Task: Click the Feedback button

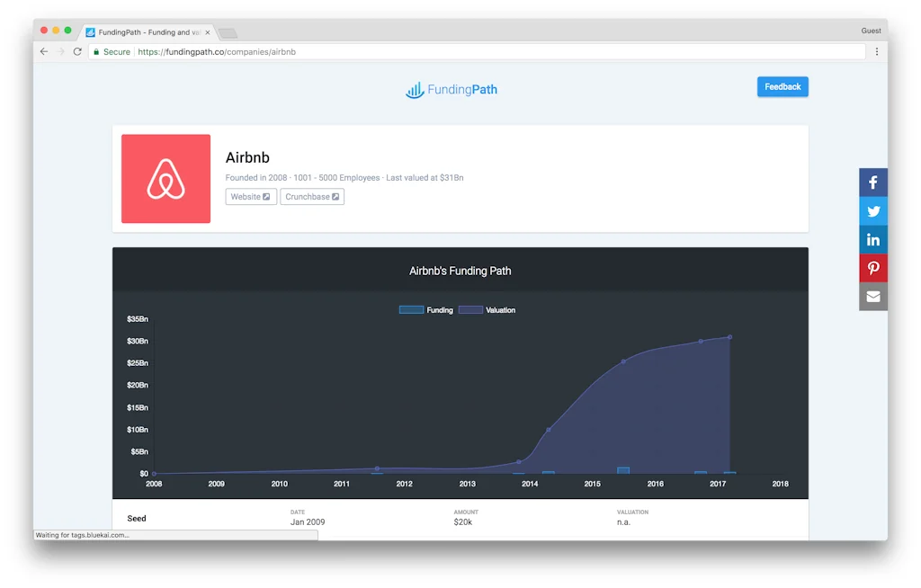Action: tap(782, 86)
